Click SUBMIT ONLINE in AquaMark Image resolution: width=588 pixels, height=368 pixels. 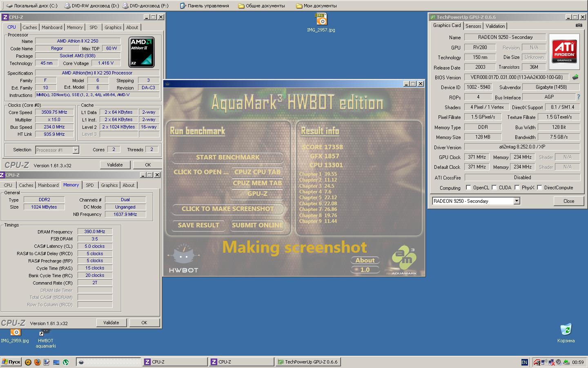257,225
